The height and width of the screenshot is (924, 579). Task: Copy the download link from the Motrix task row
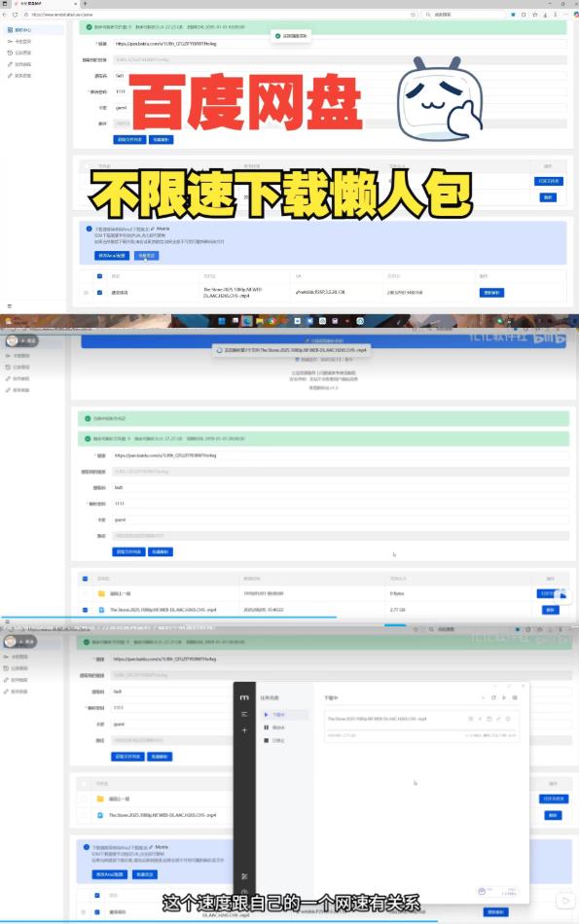pos(499,719)
